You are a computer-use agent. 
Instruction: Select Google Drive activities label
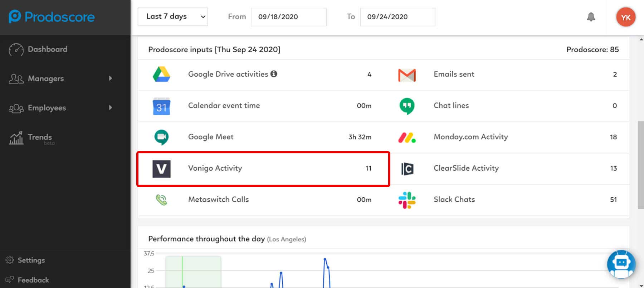click(228, 74)
